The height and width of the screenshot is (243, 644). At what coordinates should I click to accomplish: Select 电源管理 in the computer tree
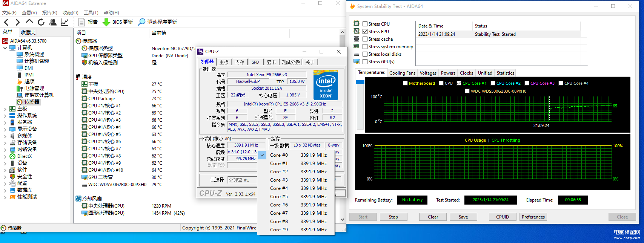pyautogui.click(x=34, y=89)
